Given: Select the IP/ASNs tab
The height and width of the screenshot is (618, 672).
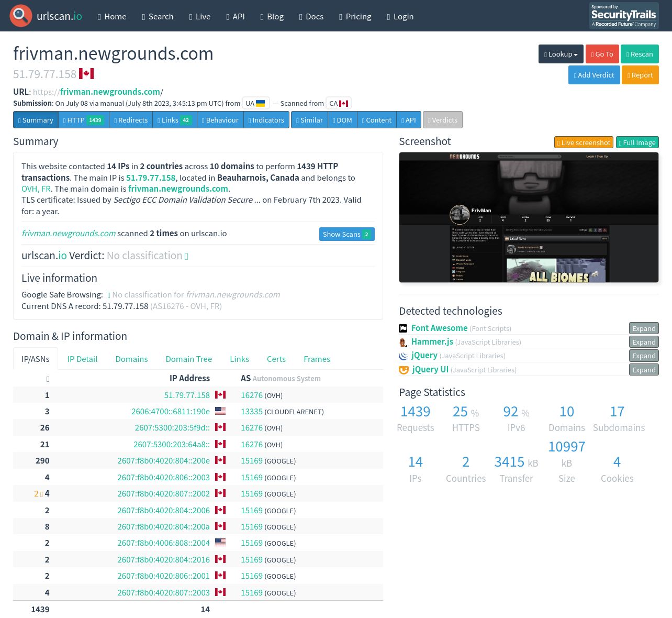Looking at the screenshot, I should pyautogui.click(x=36, y=359).
